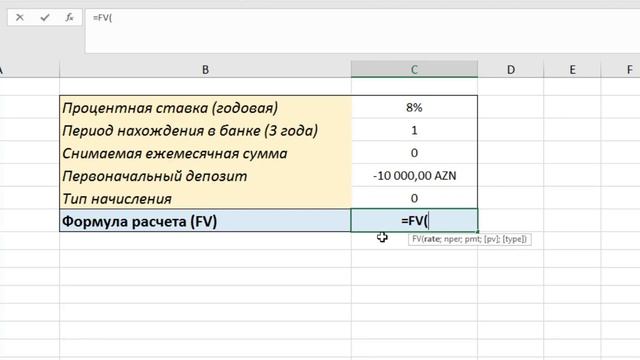Select the label Тип начисления

(117, 199)
